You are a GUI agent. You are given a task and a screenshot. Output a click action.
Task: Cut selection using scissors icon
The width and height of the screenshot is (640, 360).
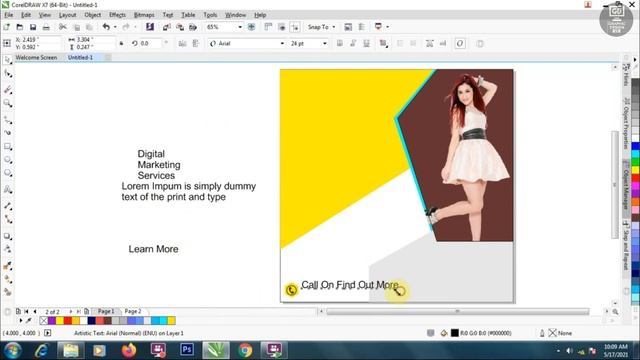(x=62, y=27)
